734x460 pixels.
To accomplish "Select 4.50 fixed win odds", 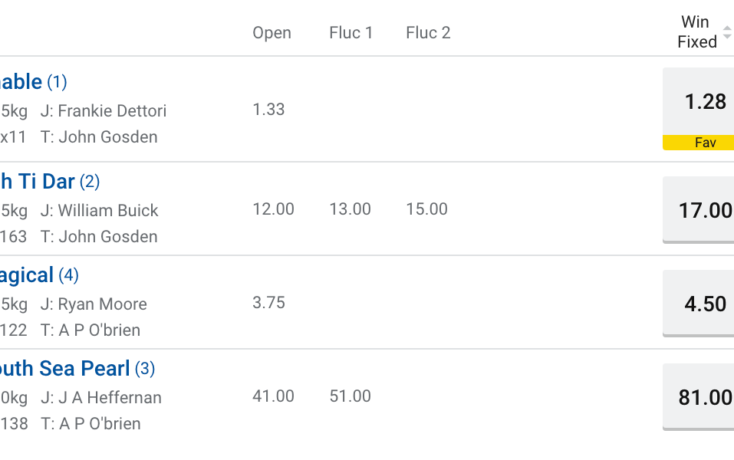I will 698,303.
